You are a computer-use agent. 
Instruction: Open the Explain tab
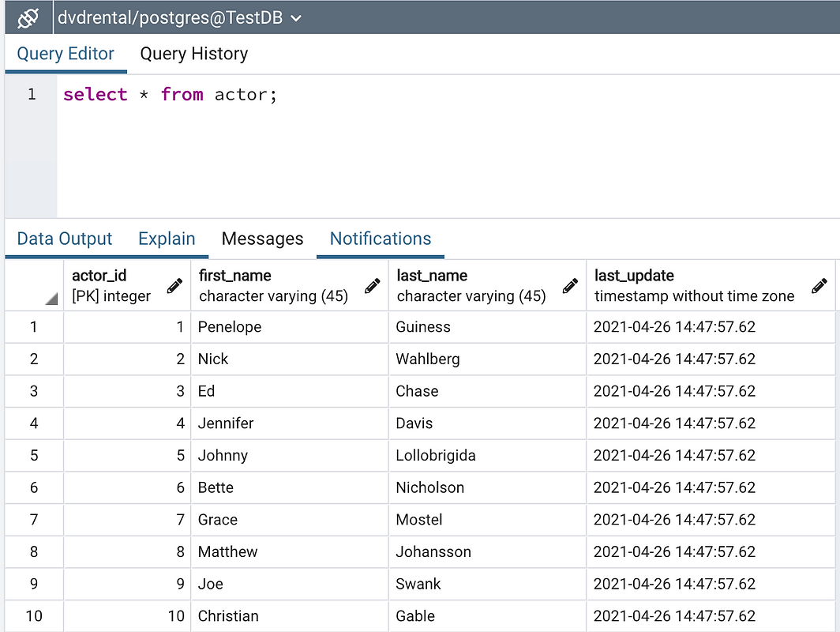tap(167, 239)
